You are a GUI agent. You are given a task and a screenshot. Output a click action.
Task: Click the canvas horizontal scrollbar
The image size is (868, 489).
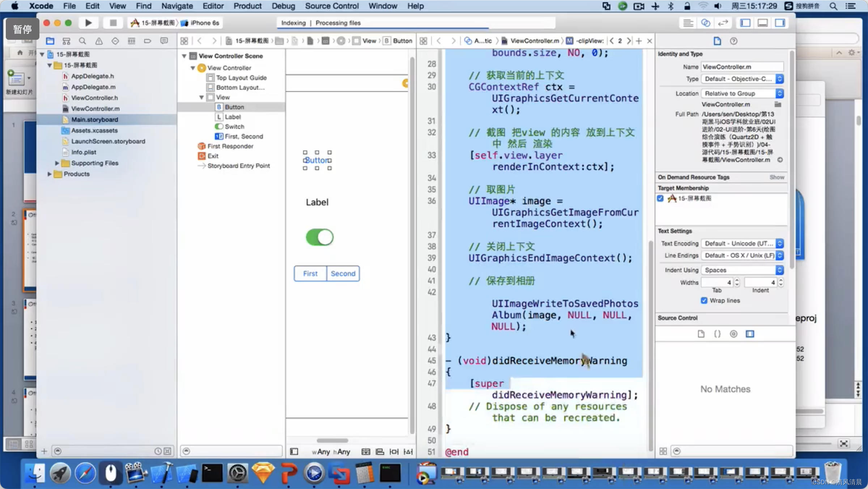pyautogui.click(x=332, y=441)
